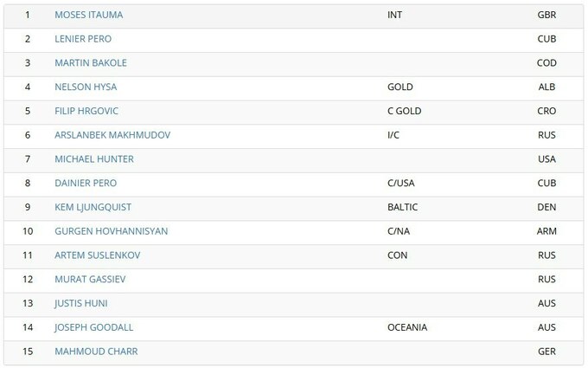Open Mahmoud Charr's boxer page

click(x=96, y=352)
